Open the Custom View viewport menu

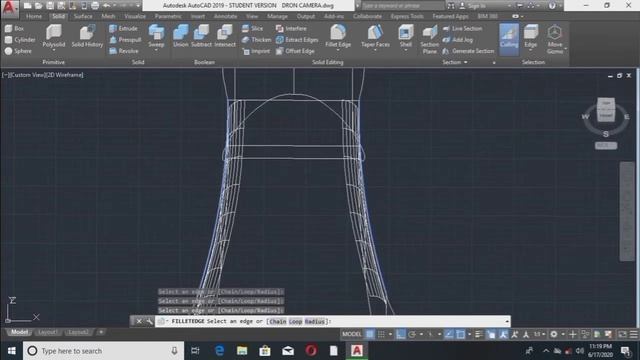click(x=27, y=75)
